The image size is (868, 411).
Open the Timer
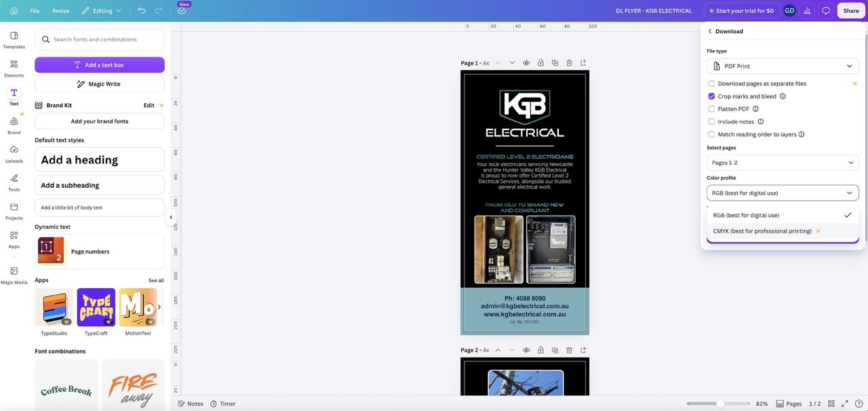[x=222, y=404]
